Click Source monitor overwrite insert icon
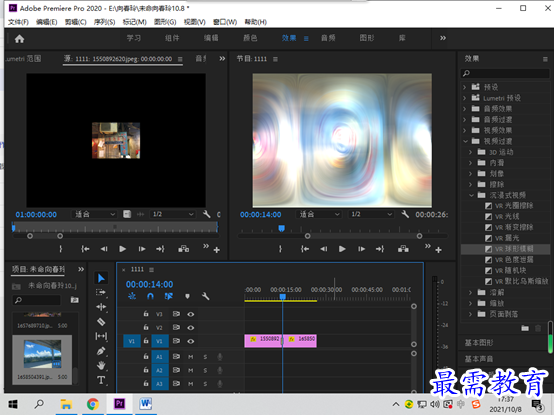Viewport: 554px width, 415px height. pos(183,249)
